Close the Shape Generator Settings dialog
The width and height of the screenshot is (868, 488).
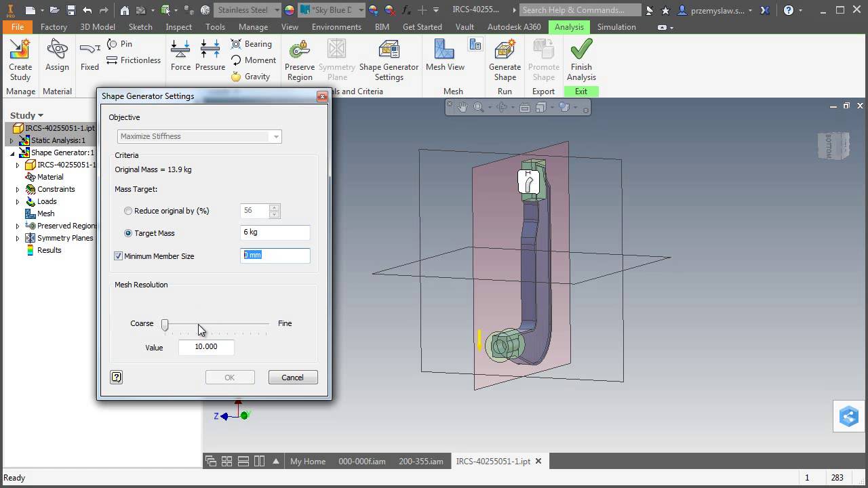point(322,96)
